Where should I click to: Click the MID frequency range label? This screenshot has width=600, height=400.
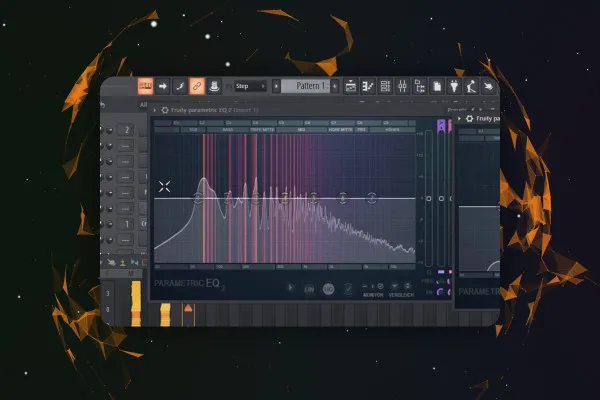302,130
